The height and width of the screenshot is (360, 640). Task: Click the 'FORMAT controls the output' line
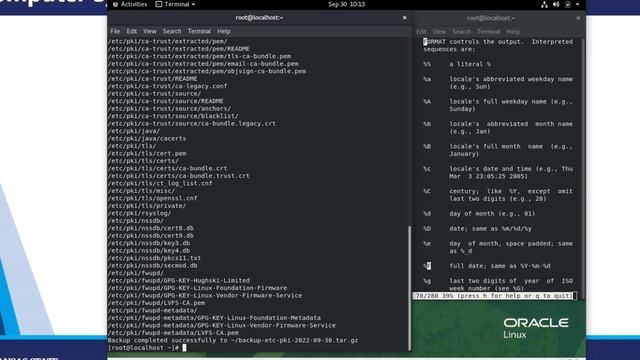[498, 42]
